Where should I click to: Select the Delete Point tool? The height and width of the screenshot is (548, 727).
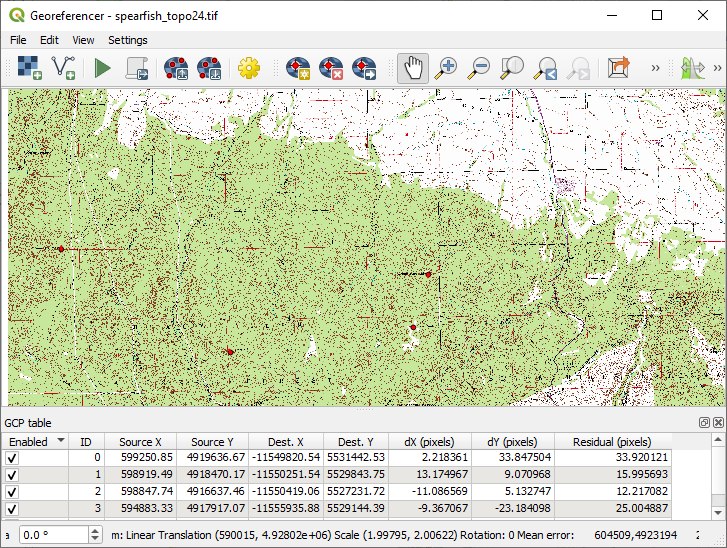click(x=331, y=68)
